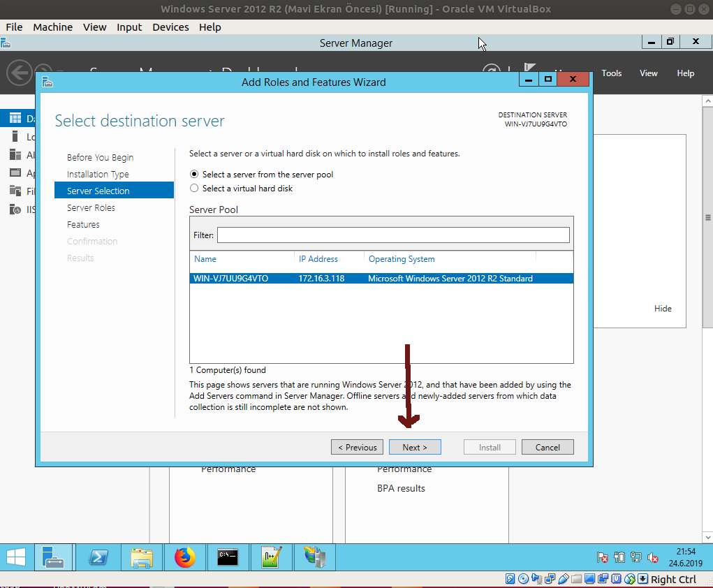Screen dimensions: 713x588
Task: Open Command Prompt from the taskbar
Action: tap(228, 557)
